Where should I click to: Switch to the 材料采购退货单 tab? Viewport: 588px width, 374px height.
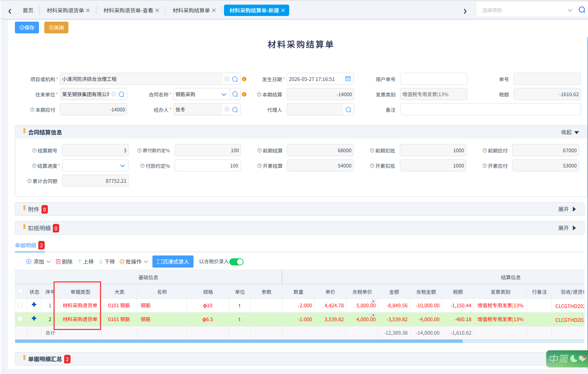[65, 11]
